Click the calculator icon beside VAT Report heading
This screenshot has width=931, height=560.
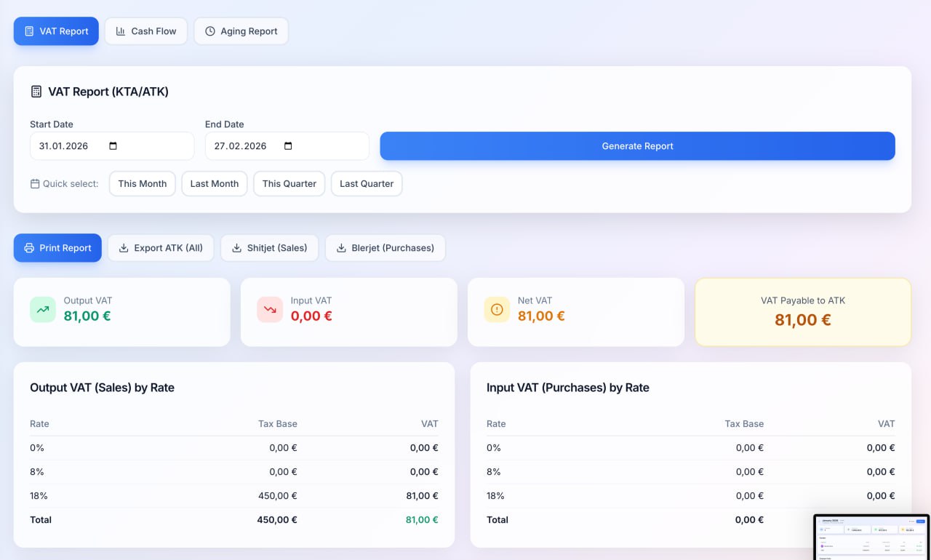(x=36, y=92)
